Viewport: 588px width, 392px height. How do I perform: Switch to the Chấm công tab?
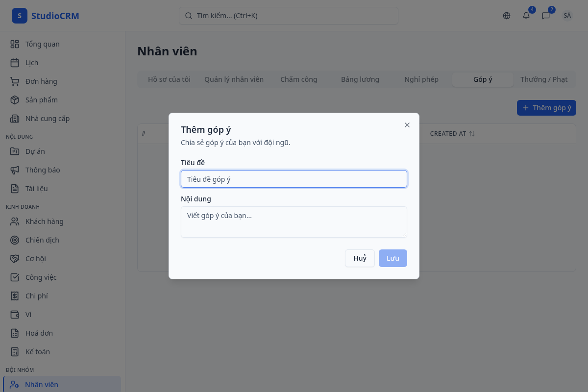pyautogui.click(x=298, y=79)
